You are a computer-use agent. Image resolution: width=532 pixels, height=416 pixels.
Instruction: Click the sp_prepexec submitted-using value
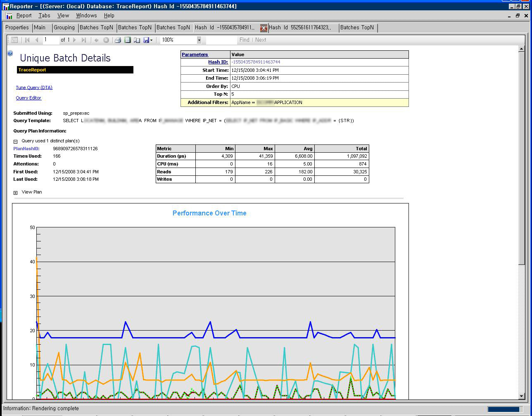pos(76,113)
